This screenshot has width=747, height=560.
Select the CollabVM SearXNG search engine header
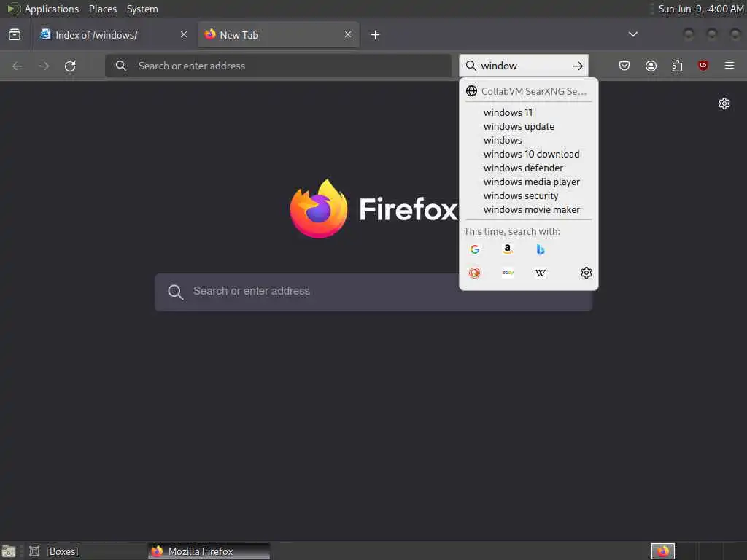click(x=528, y=91)
